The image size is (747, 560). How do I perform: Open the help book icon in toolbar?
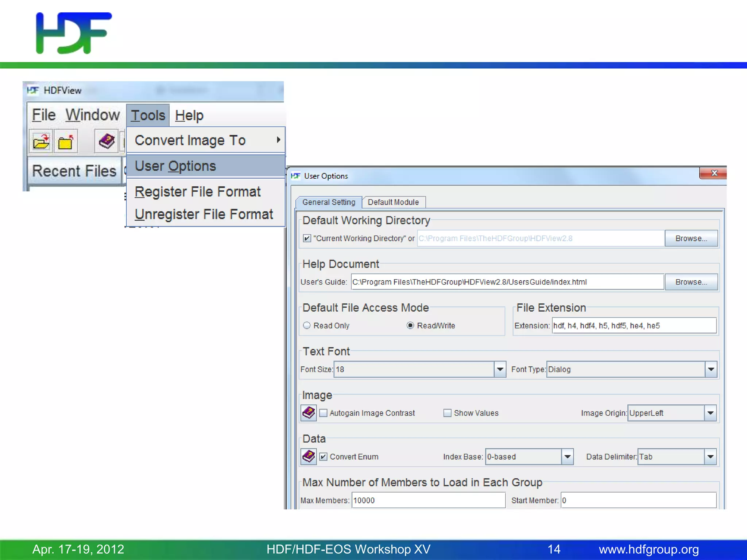[107, 141]
